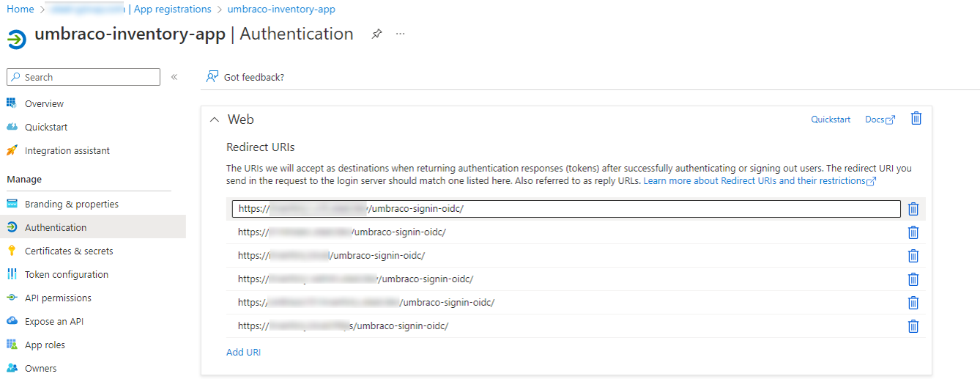Click the Token configuration bars icon
This screenshot has width=980, height=379.
(x=12, y=274)
